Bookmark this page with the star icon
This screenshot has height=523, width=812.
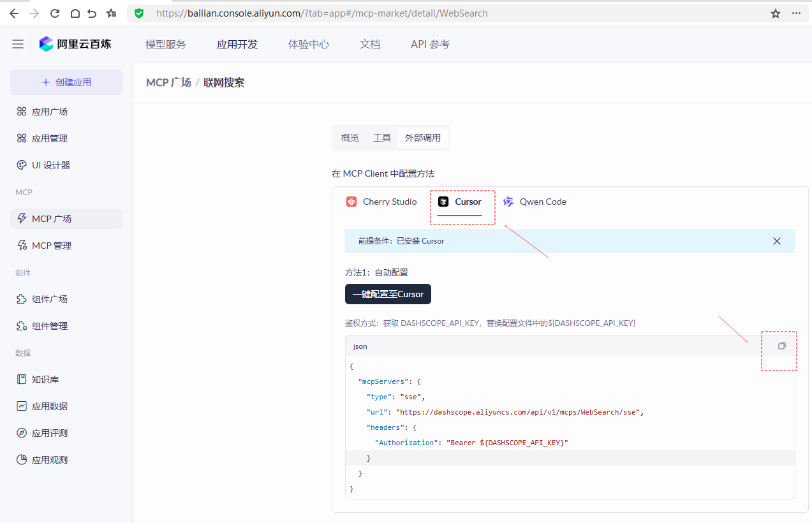pos(776,13)
